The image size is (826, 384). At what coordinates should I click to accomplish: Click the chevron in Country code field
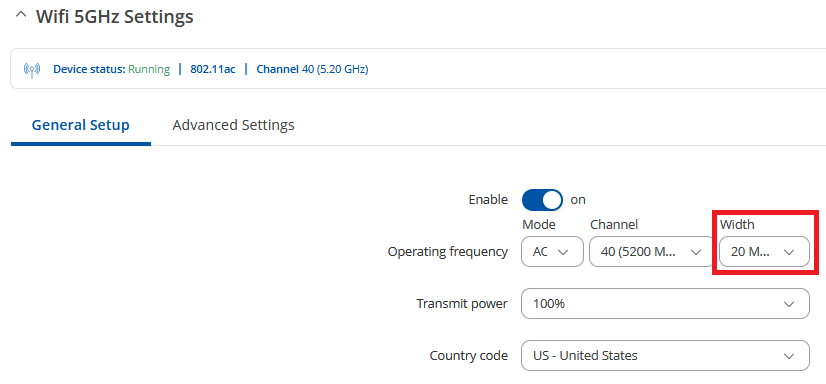tap(789, 356)
